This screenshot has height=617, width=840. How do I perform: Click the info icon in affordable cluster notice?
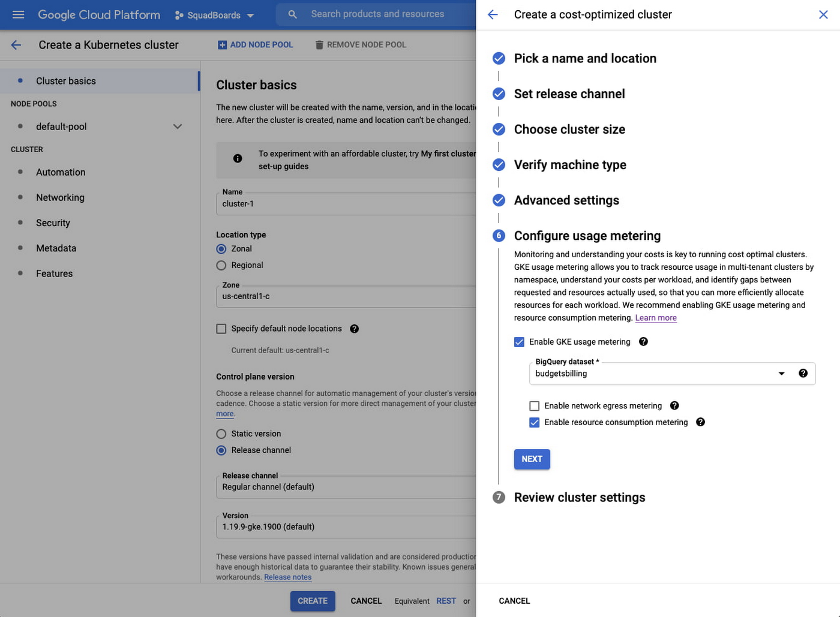pyautogui.click(x=238, y=158)
